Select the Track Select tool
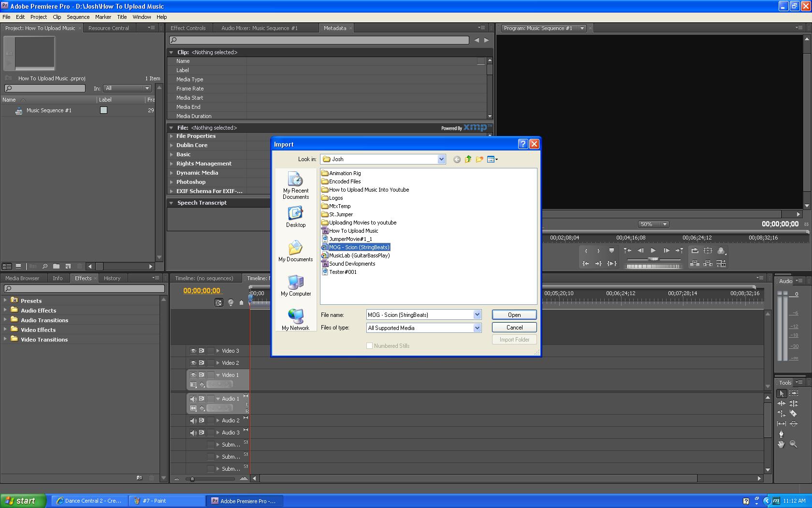Screen dimensions: 812x508 pos(794,393)
